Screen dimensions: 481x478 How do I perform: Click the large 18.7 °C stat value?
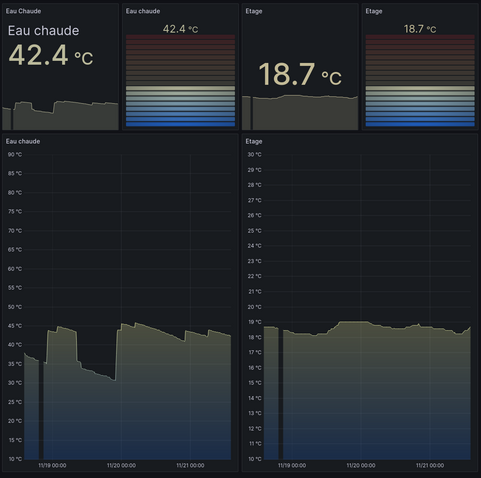pos(300,74)
